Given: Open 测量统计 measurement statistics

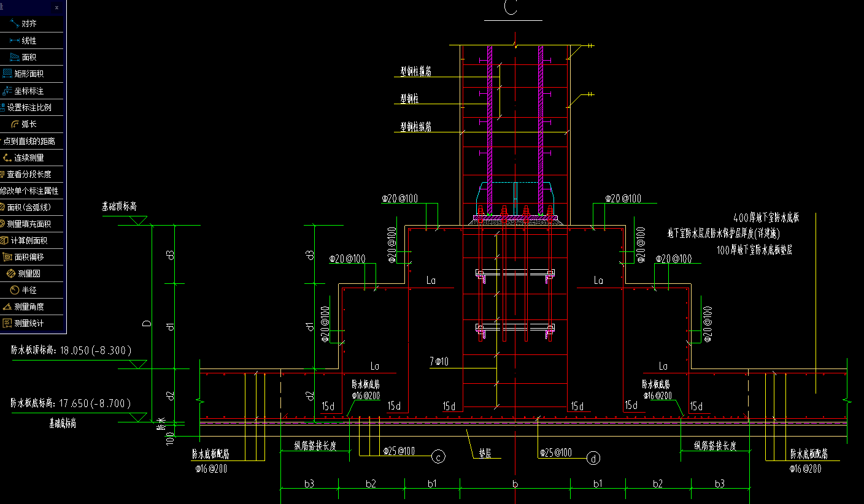Looking at the screenshot, I should [29, 323].
